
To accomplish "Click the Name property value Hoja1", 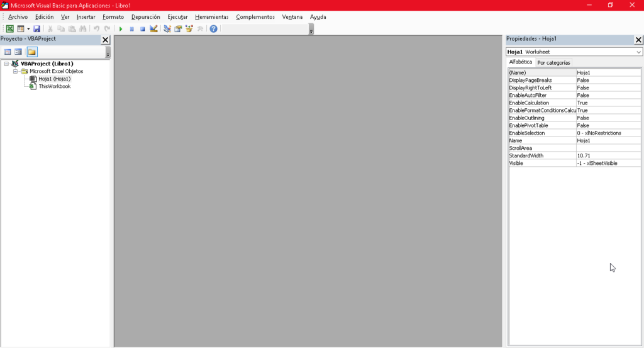I will [x=608, y=140].
